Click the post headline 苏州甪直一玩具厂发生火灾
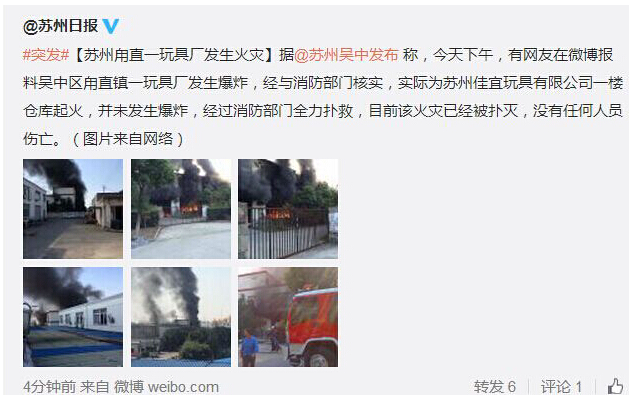637x406 pixels. (174, 55)
